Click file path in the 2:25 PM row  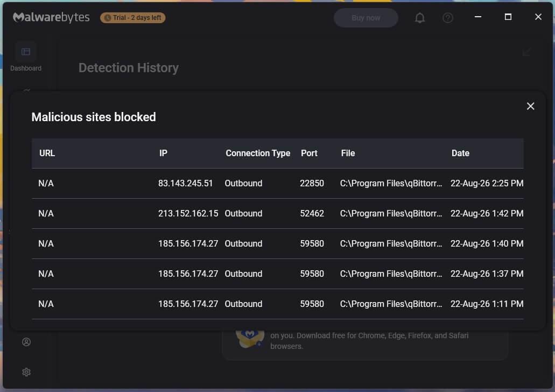pos(391,184)
